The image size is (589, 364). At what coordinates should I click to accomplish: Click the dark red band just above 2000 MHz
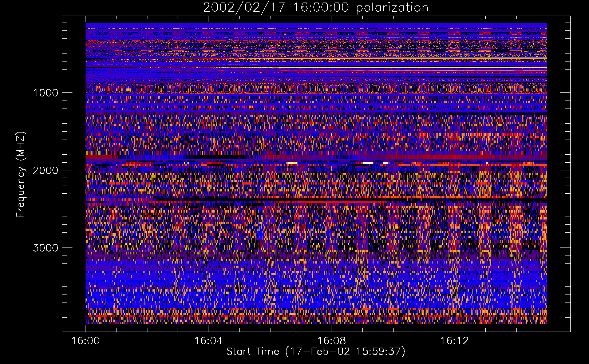316,157
